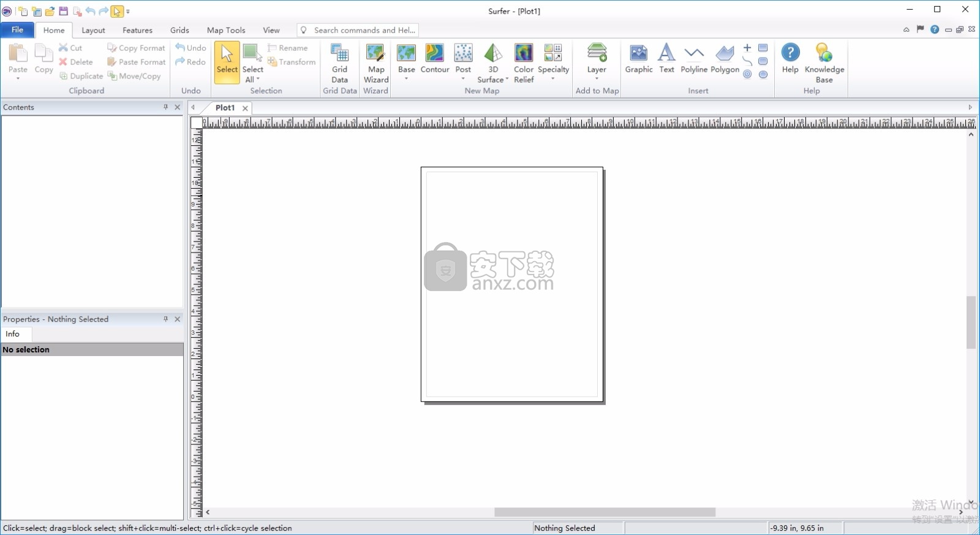Open the Help button in ribbon
This screenshot has width=980, height=535.
coord(790,59)
